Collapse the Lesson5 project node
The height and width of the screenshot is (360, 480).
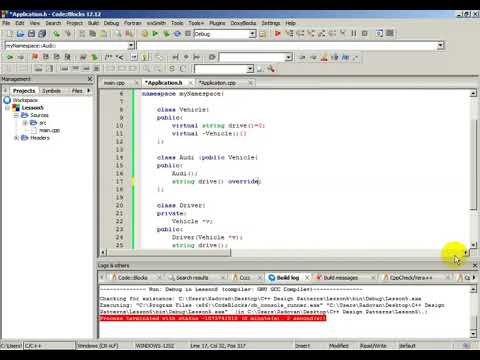click(x=7, y=108)
